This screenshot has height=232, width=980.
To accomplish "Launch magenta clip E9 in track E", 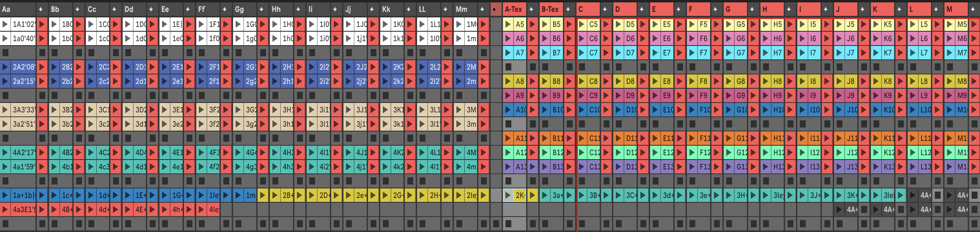I will [655, 96].
